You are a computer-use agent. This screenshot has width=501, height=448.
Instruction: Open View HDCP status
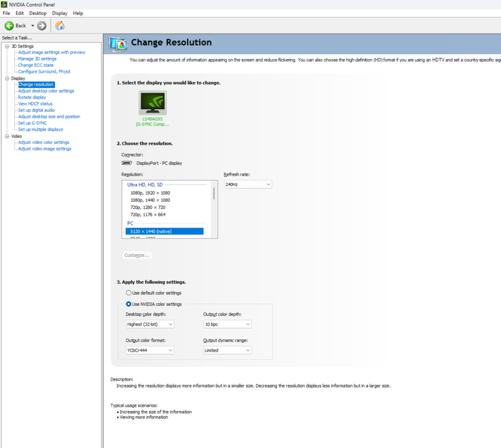point(35,104)
